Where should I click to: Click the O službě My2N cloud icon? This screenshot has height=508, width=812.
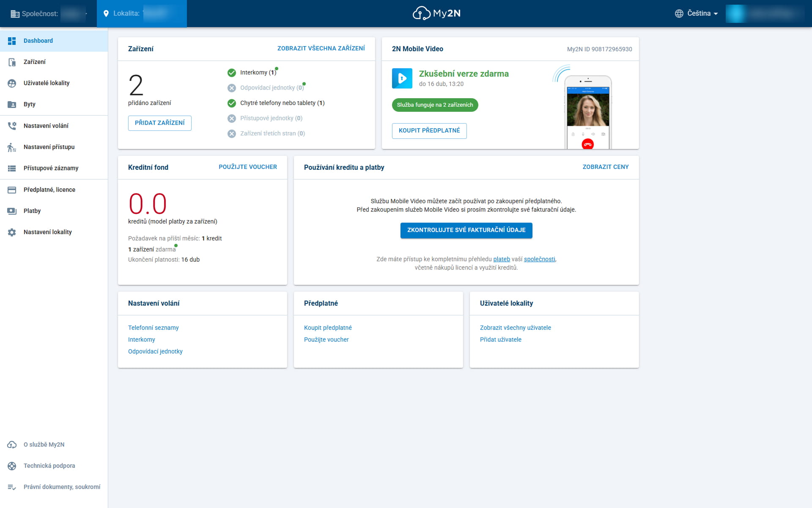pos(12,444)
